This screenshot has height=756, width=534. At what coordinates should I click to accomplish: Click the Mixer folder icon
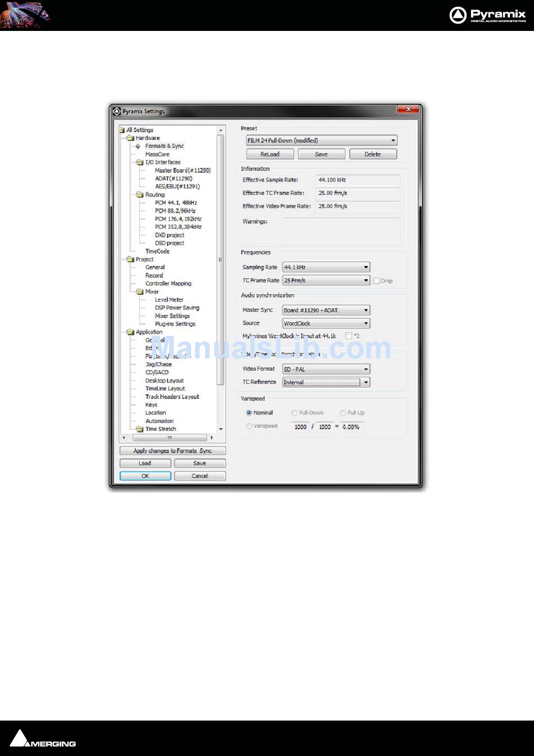click(x=140, y=292)
